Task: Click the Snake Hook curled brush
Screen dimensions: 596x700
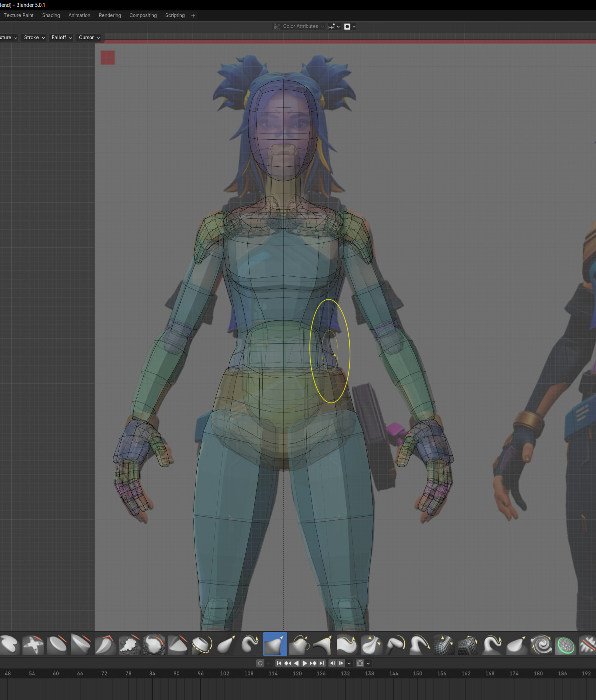Action: click(x=250, y=644)
